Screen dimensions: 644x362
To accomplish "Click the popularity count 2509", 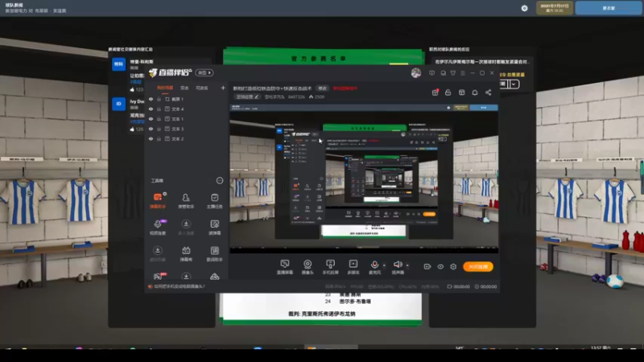I will click(x=316, y=97).
